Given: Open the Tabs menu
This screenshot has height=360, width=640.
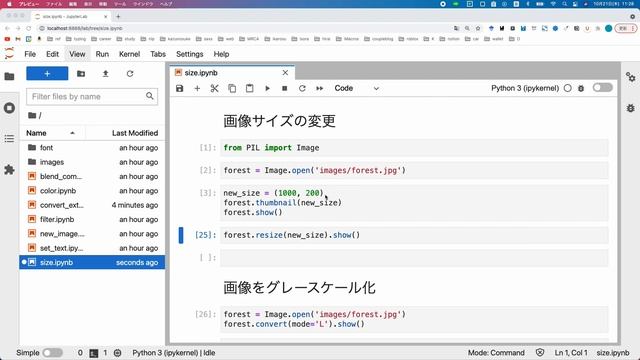Looking at the screenshot, I should coord(158,54).
